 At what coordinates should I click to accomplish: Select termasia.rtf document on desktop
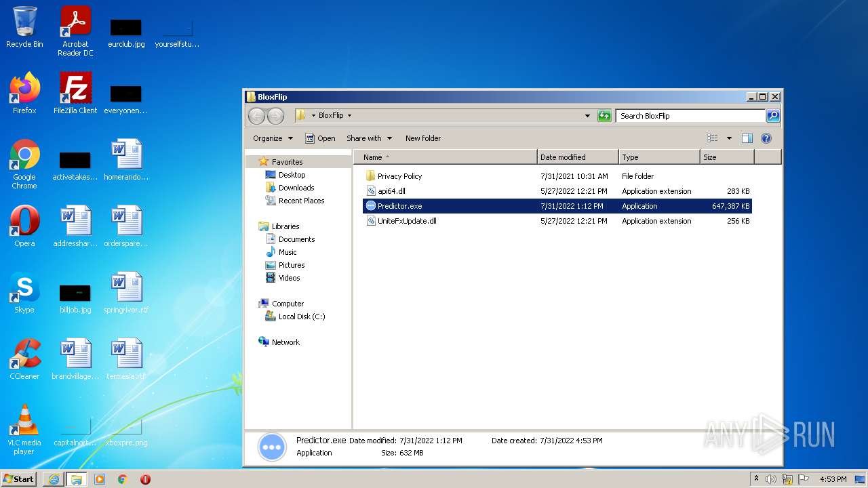tap(126, 359)
